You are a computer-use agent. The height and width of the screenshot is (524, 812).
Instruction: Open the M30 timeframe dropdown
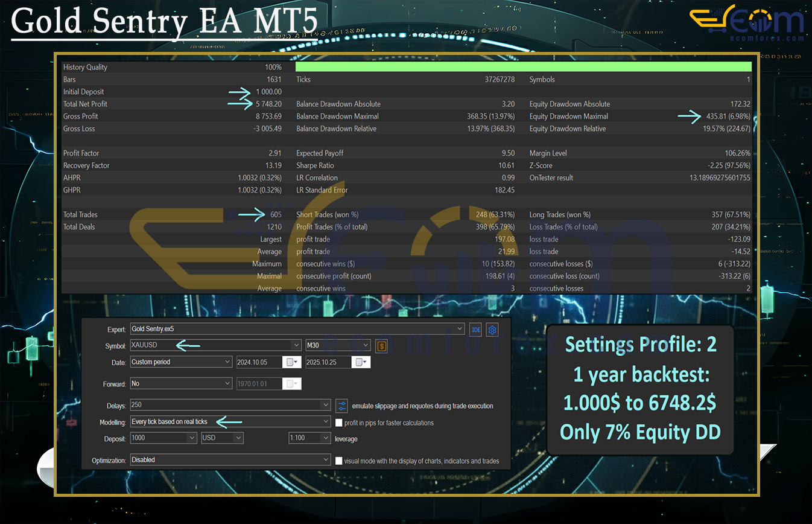(366, 346)
